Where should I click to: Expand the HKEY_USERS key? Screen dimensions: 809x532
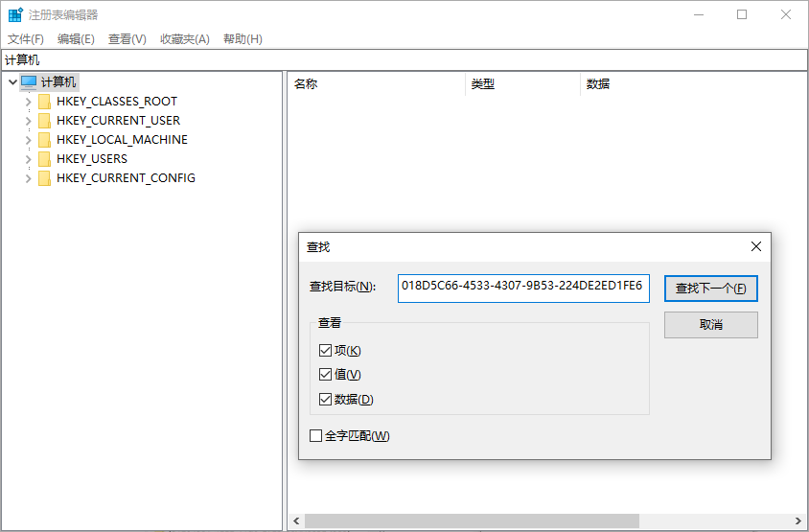(x=29, y=159)
